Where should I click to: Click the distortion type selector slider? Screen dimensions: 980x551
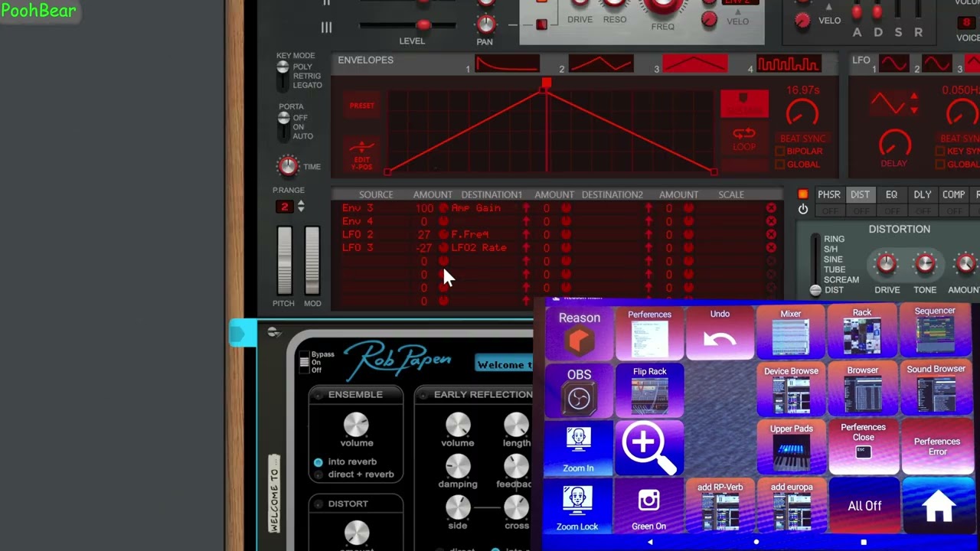click(815, 264)
